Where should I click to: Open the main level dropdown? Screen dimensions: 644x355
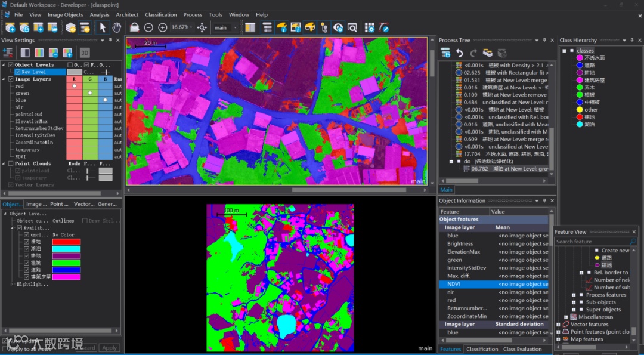click(x=236, y=27)
